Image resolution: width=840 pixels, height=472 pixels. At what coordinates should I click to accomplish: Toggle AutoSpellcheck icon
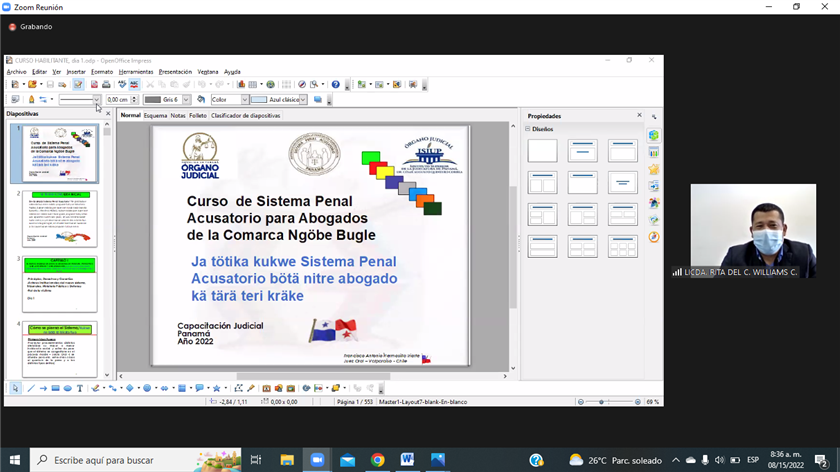(134, 84)
